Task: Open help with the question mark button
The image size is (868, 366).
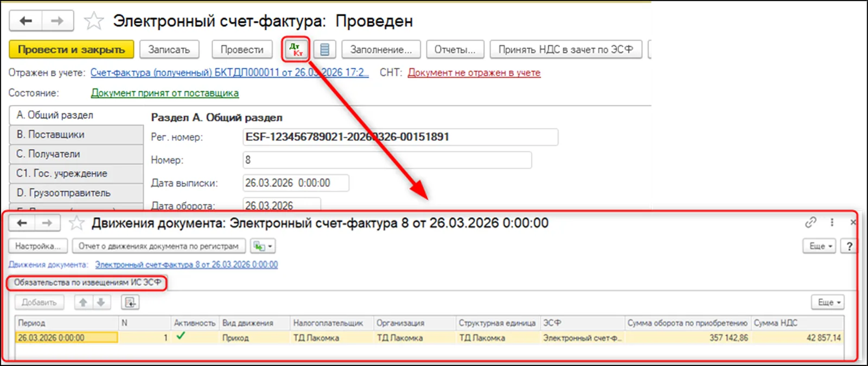Action: click(849, 246)
